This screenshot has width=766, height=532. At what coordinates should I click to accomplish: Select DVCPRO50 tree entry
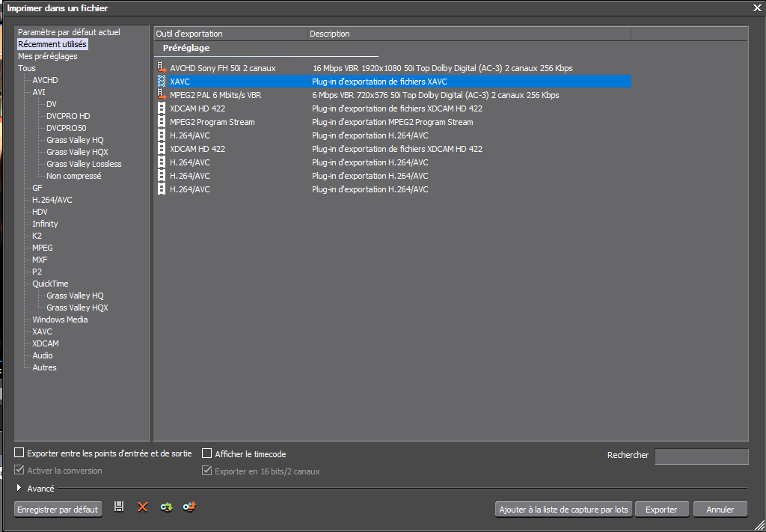pyautogui.click(x=66, y=128)
